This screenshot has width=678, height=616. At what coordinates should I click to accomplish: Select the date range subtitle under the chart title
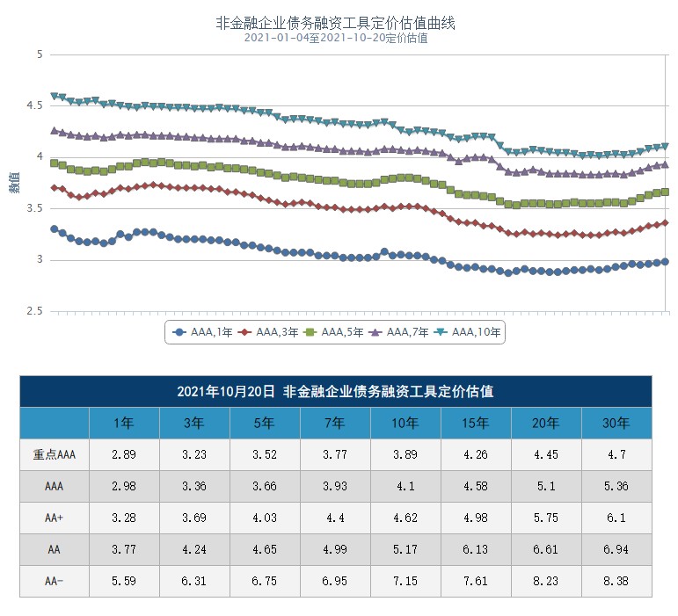(336, 39)
